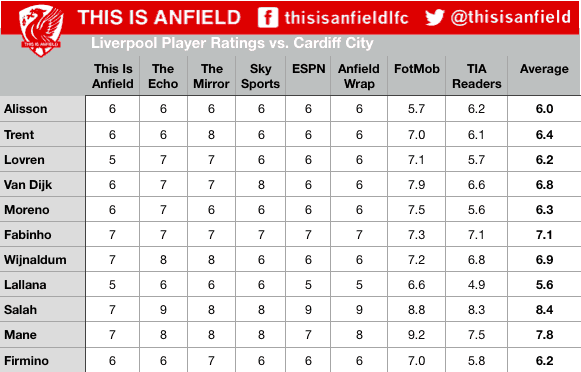Click Lallana's 4.9 TIA Readers rating
581x372 pixels.
[x=477, y=285]
